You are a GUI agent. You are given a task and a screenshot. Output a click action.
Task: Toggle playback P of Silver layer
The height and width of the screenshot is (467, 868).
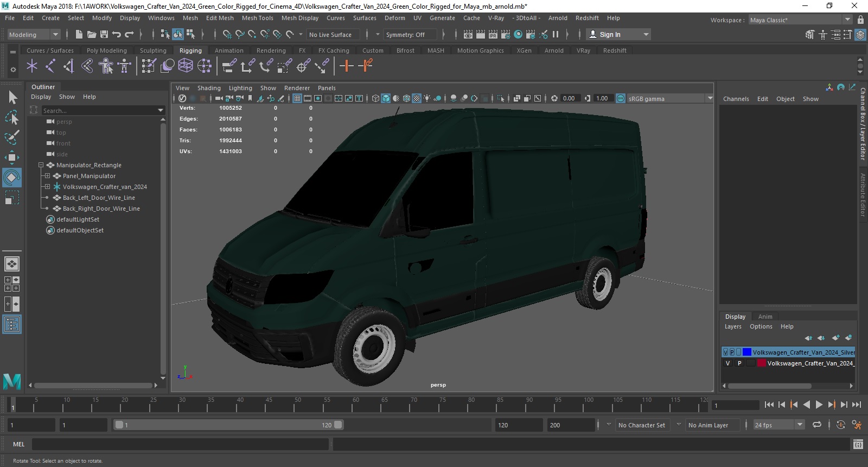(732, 352)
